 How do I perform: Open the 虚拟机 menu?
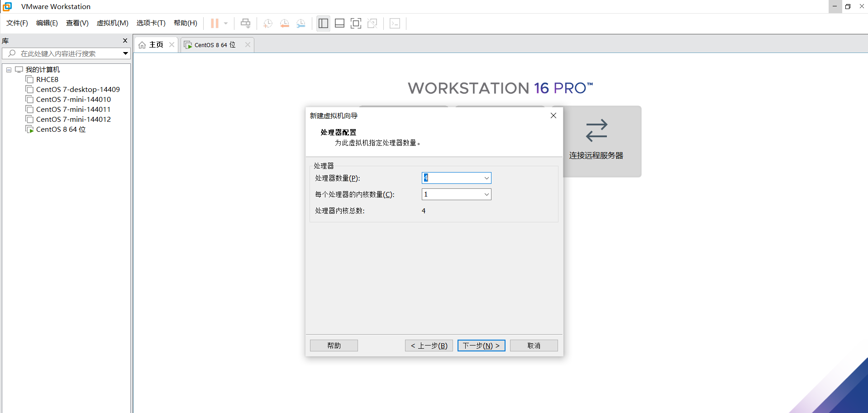pos(112,23)
